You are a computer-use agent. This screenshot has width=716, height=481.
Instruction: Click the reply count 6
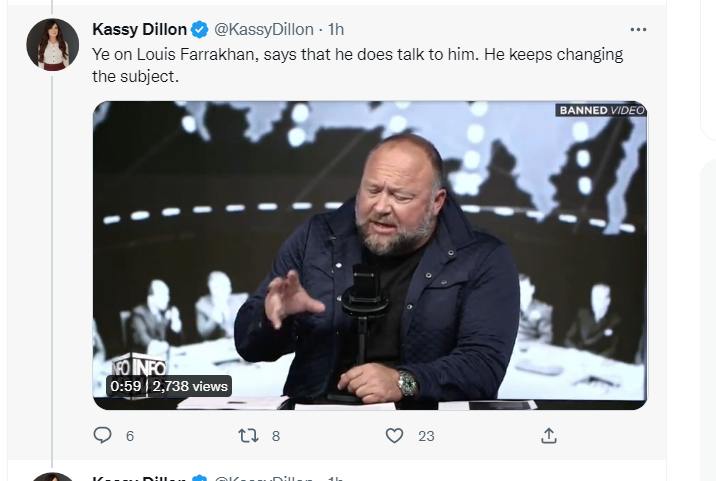pyautogui.click(x=130, y=436)
